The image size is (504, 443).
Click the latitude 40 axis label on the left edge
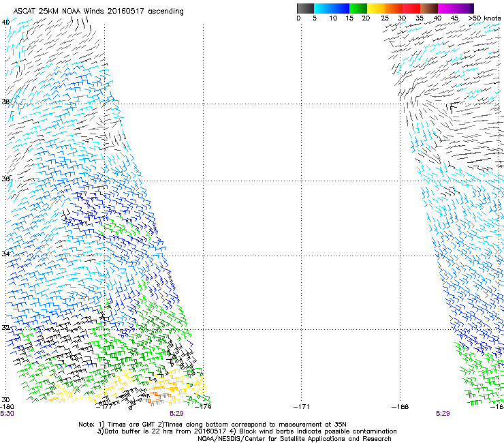pyautogui.click(x=5, y=22)
